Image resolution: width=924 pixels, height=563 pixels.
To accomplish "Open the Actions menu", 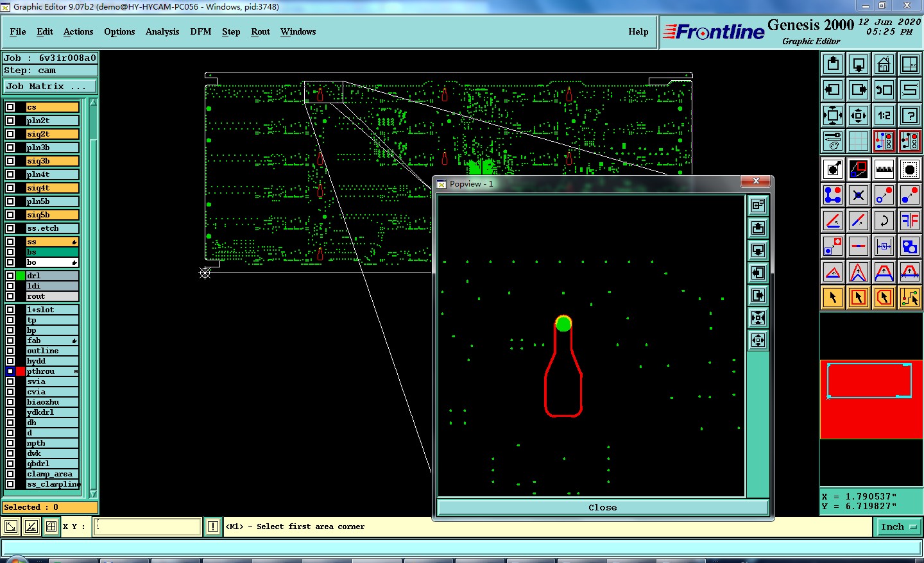I will pyautogui.click(x=78, y=31).
